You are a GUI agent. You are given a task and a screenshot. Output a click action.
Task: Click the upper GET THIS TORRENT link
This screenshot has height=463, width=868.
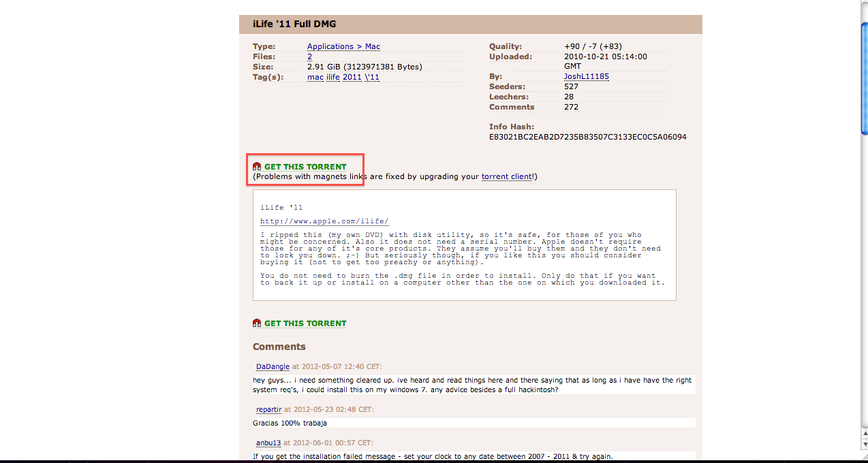coord(305,167)
